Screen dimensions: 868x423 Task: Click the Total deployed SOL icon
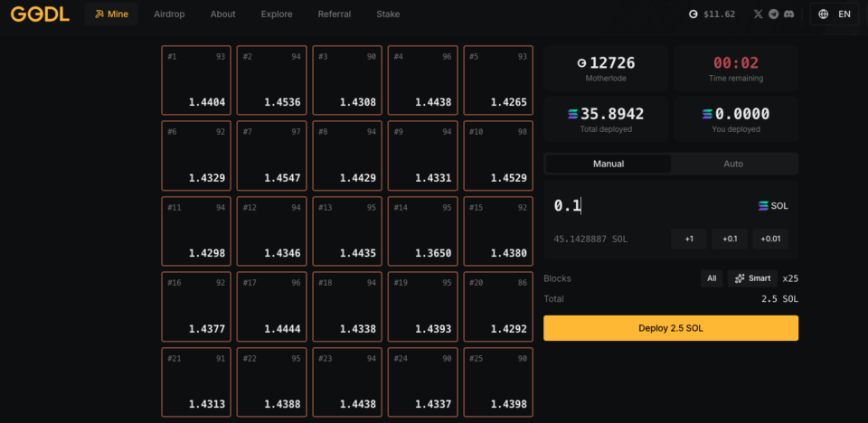[x=571, y=114]
